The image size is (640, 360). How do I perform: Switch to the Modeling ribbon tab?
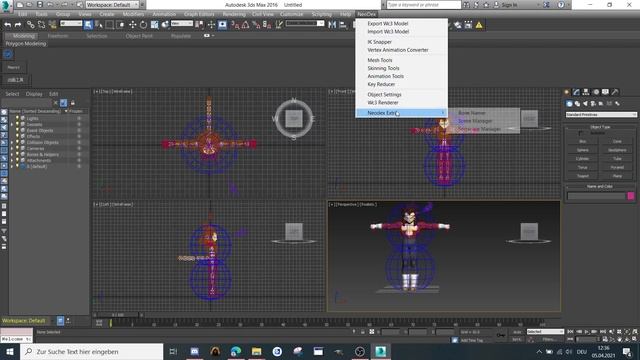click(x=23, y=36)
